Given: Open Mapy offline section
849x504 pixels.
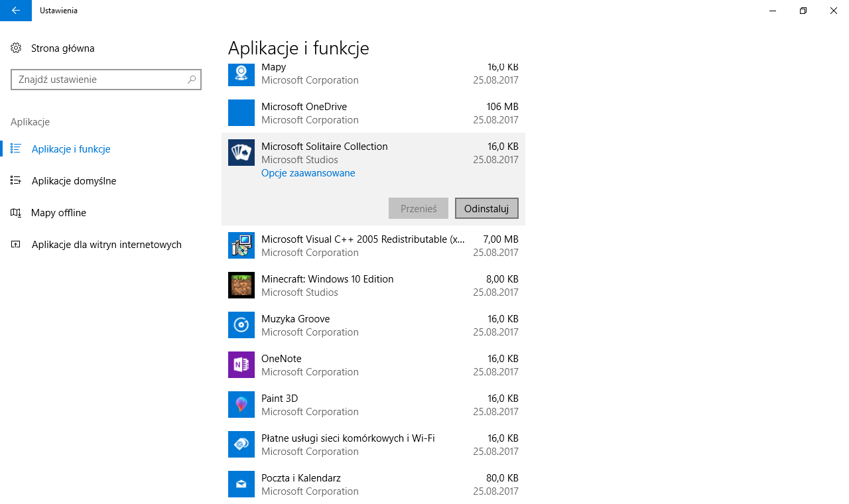Looking at the screenshot, I should 58,213.
